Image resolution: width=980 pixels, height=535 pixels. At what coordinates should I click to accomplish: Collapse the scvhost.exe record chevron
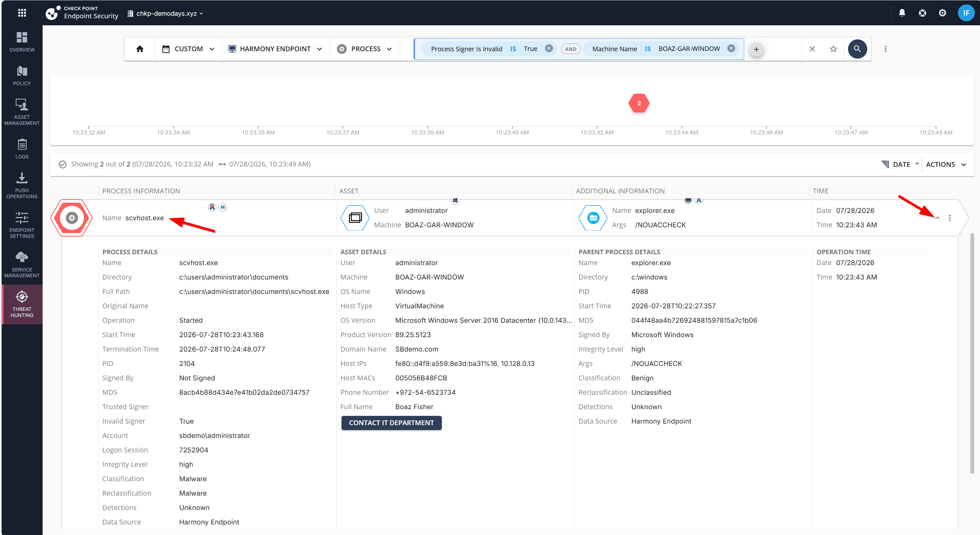point(937,218)
